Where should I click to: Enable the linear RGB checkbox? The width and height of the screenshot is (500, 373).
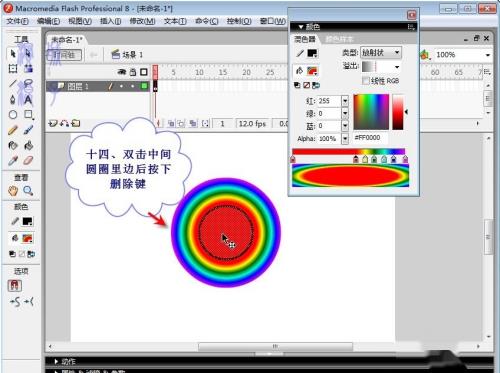(366, 81)
